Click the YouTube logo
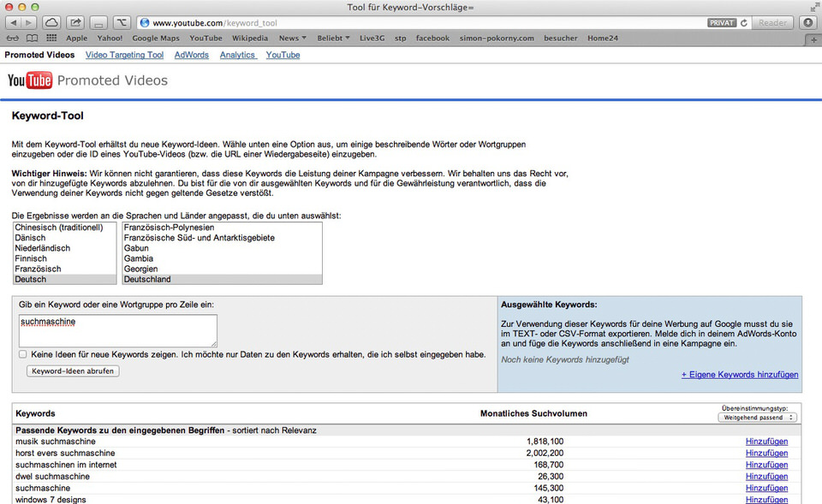Screen dimensions: 822x504 (x=30, y=80)
